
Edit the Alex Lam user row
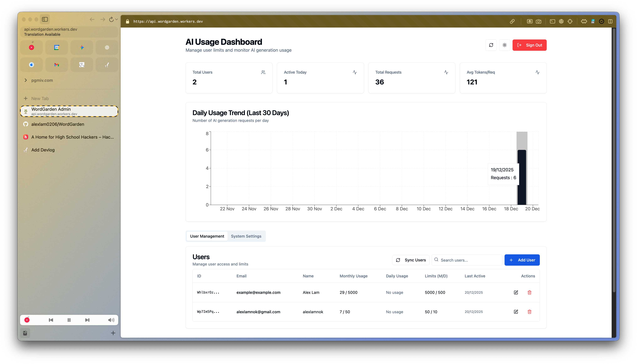[516, 292]
